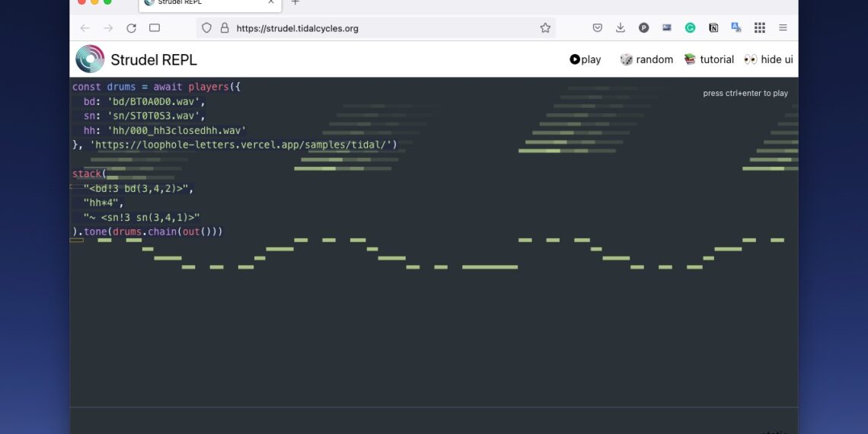Image resolution: width=868 pixels, height=434 pixels.
Task: Reload the page using refresh icon
Action: 131,28
